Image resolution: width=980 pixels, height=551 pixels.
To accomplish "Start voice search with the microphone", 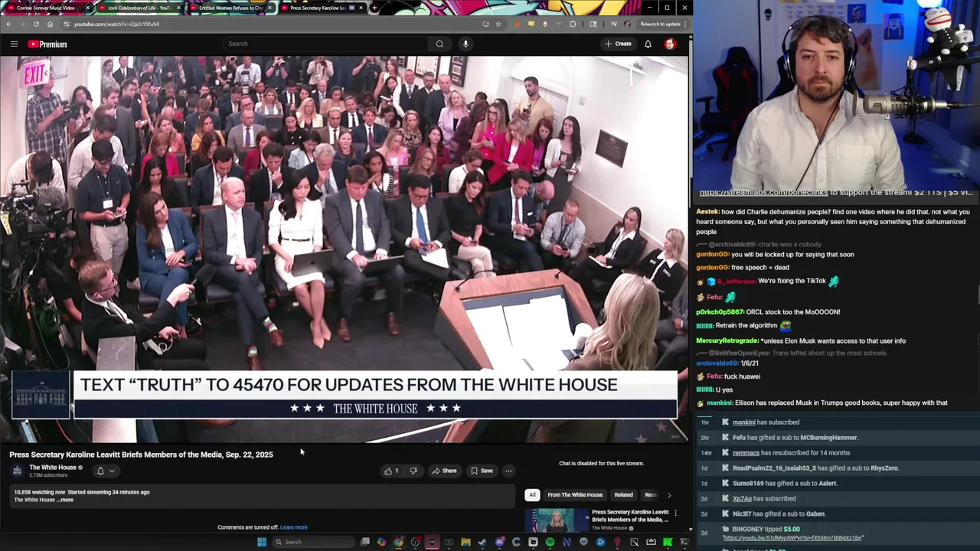I will pyautogui.click(x=465, y=44).
